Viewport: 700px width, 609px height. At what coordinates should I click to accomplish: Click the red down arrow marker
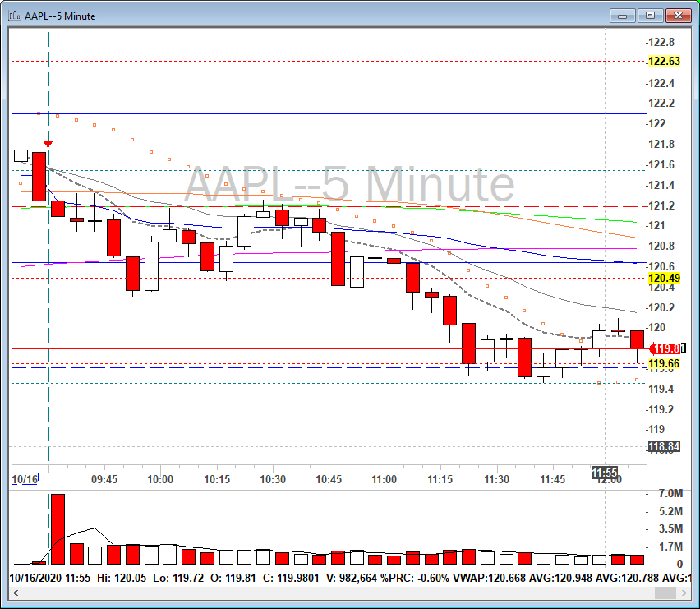(x=48, y=139)
